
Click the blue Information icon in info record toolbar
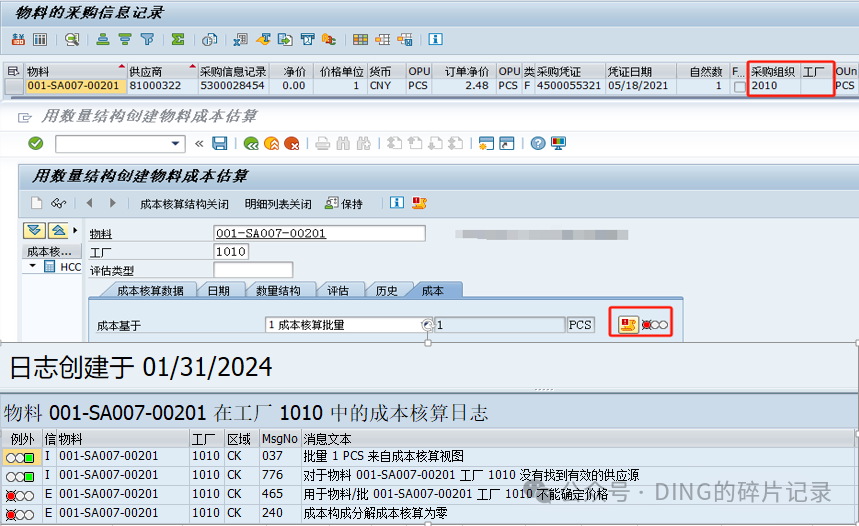tap(436, 39)
